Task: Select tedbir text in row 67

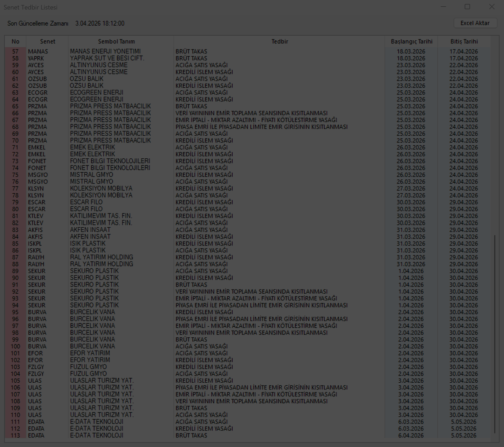Action: point(256,120)
